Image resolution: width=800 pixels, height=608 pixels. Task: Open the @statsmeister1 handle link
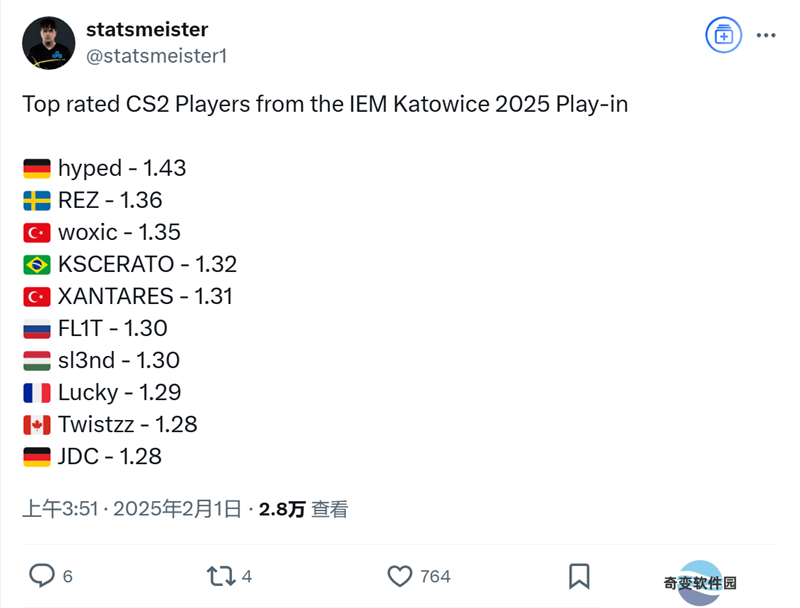pos(156,56)
